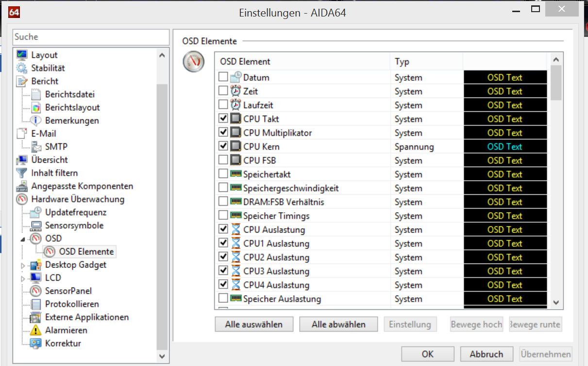Click the Bemerkungen info bubble icon
The height and width of the screenshot is (366, 588).
36,120
